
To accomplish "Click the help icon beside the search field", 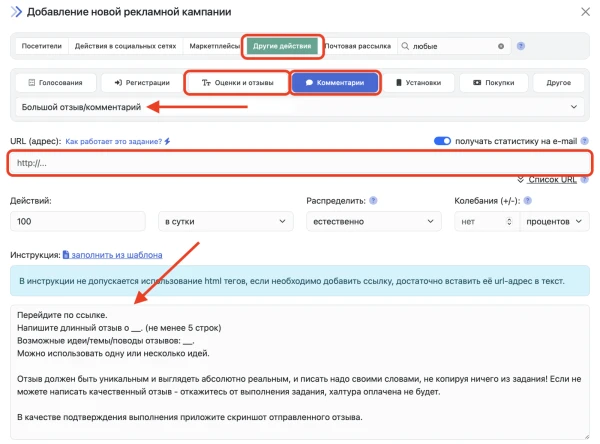I will point(521,46).
